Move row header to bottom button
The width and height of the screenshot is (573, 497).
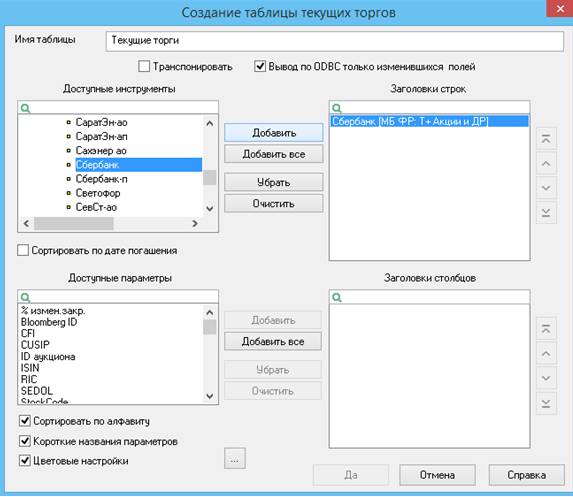click(x=546, y=213)
